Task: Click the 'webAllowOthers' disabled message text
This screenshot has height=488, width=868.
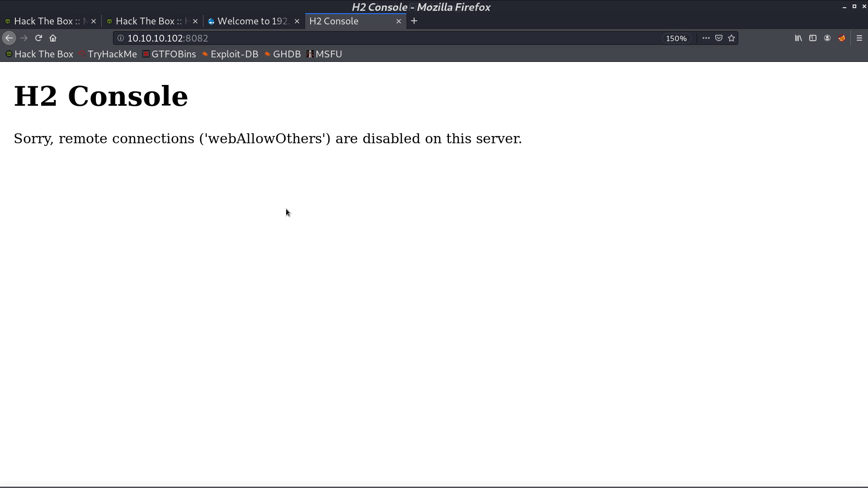Action: click(x=268, y=139)
